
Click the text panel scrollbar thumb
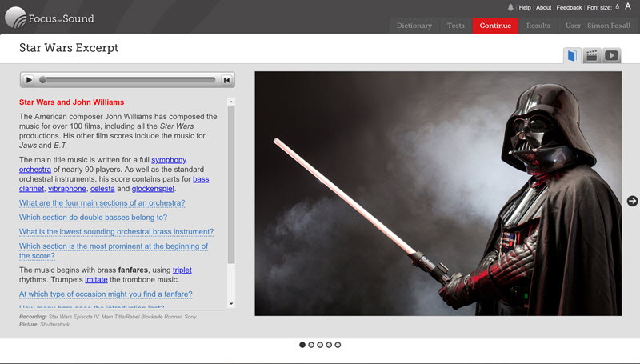point(231,185)
